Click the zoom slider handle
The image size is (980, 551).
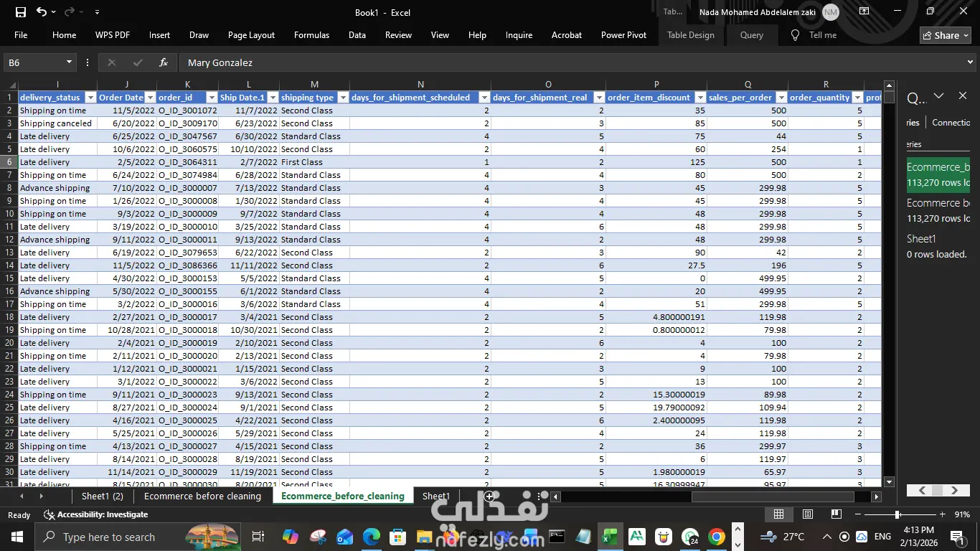897,514
